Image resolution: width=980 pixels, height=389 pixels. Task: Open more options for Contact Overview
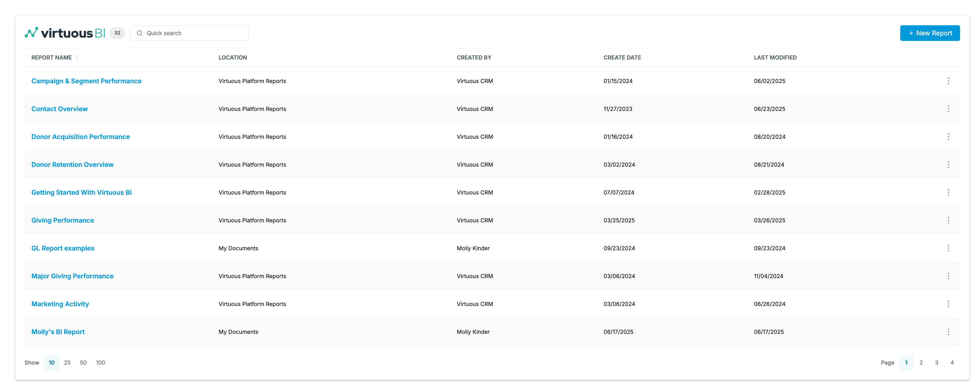tap(948, 109)
